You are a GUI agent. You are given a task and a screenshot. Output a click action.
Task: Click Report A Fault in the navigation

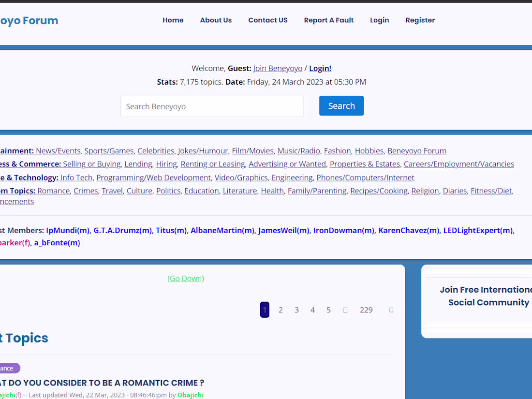click(328, 20)
